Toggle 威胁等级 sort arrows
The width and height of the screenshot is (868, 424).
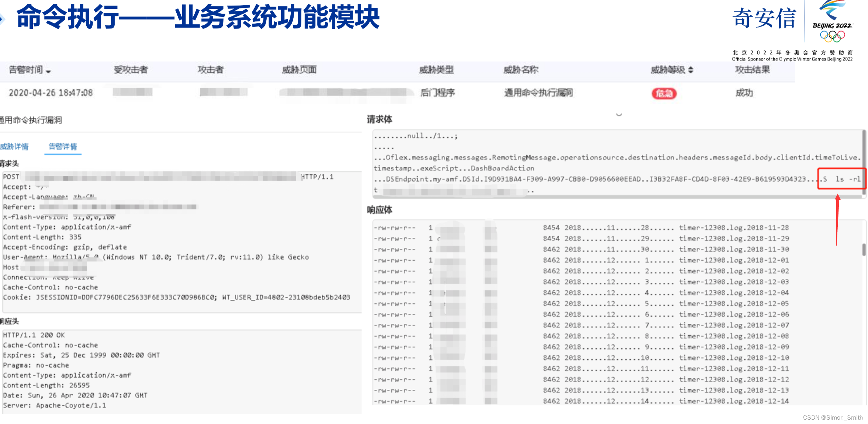[x=691, y=70]
